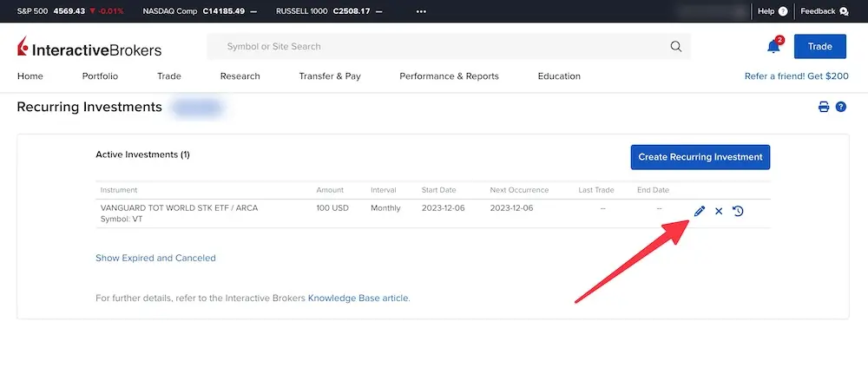This screenshot has width=868, height=374.
Task: Click the Interval column header
Action: pyautogui.click(x=384, y=190)
